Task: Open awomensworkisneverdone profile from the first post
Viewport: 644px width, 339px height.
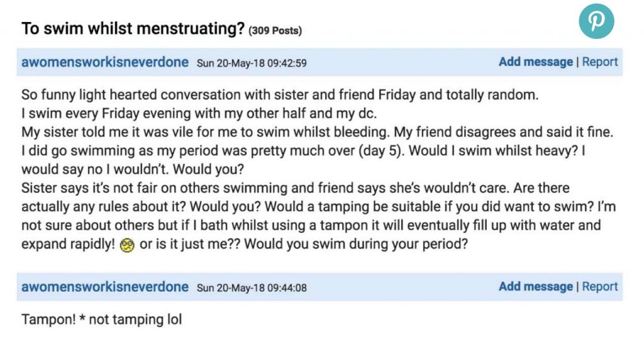Action: 105,62
